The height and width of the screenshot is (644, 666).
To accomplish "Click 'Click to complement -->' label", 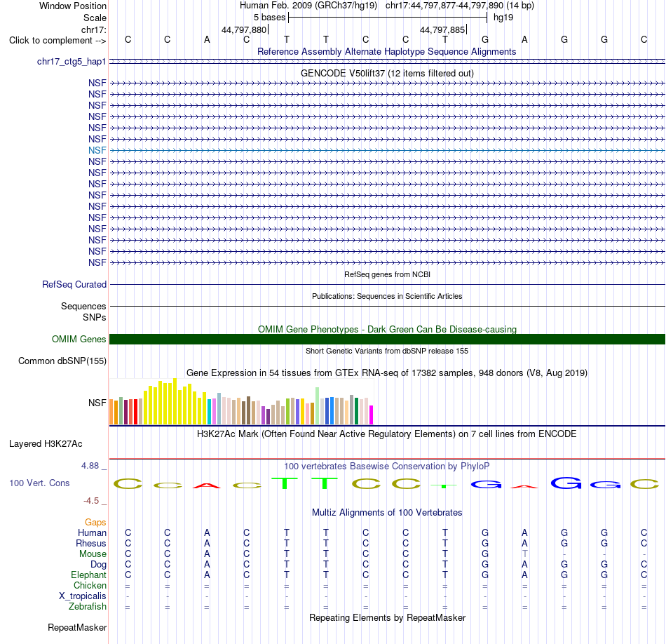I will pyautogui.click(x=57, y=41).
